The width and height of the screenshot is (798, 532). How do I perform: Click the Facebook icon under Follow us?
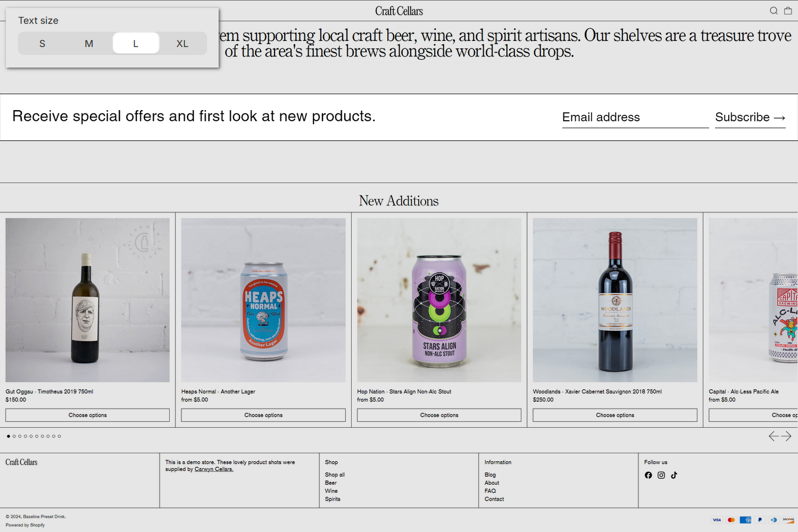[648, 475]
